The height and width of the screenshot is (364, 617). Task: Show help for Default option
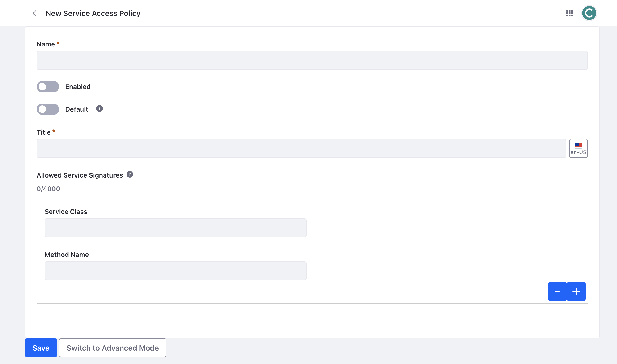click(99, 109)
